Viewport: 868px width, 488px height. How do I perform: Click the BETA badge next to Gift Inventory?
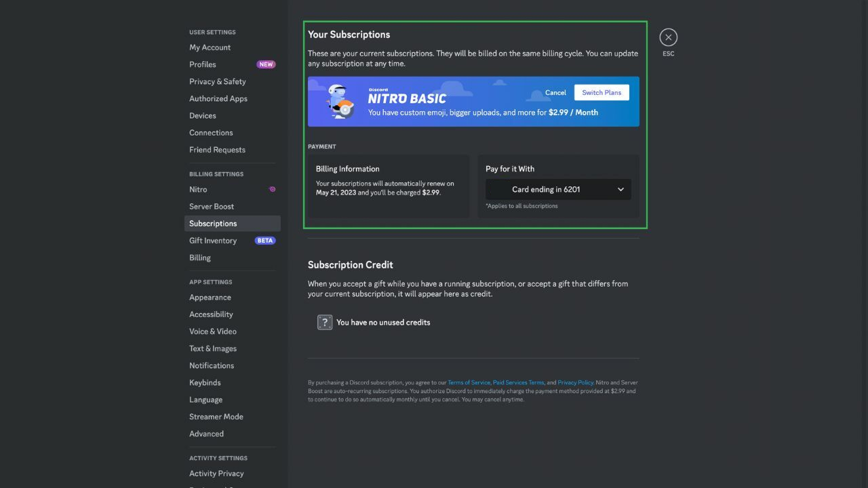(x=265, y=240)
